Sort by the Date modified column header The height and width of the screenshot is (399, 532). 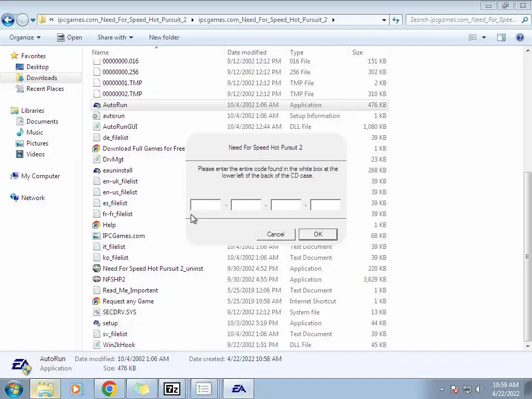tap(247, 52)
